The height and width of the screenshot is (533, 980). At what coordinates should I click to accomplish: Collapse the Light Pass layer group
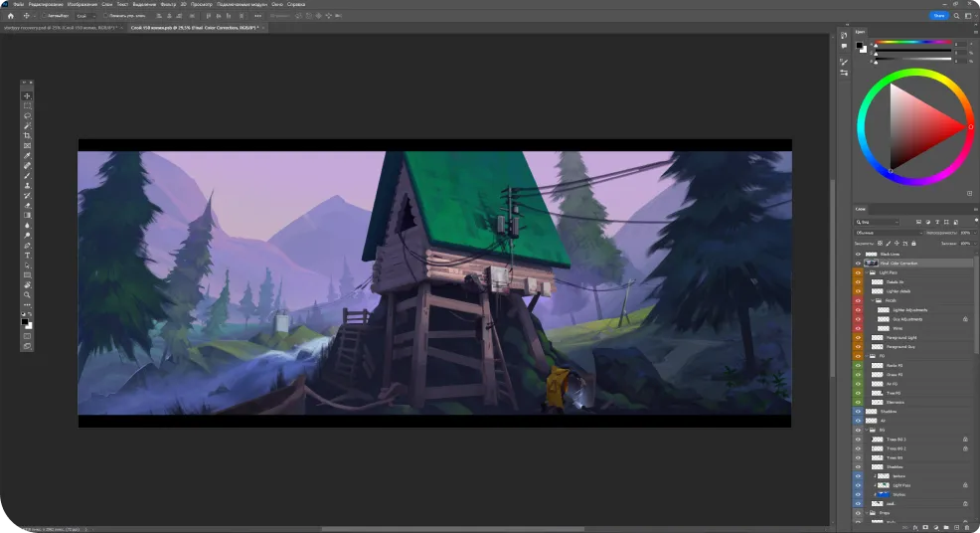[x=872, y=272]
